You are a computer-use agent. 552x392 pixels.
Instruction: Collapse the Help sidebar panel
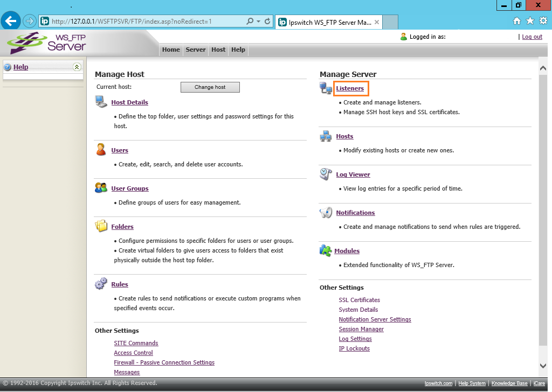(77, 67)
